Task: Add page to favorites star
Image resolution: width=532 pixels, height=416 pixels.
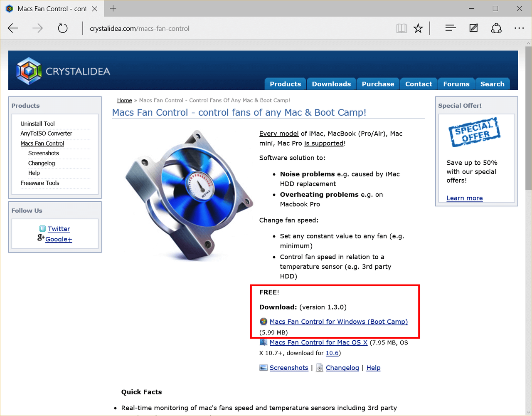Action: coord(418,28)
